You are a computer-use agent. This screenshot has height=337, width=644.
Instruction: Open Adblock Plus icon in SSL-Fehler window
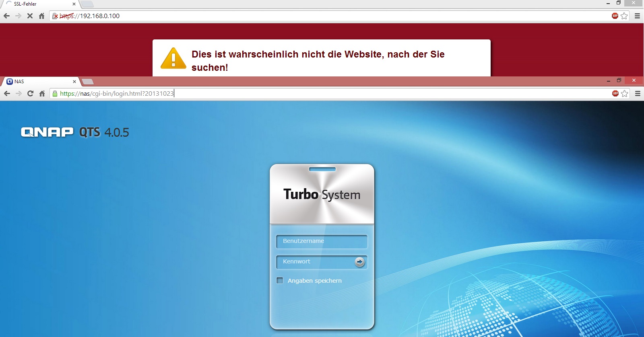[x=615, y=16]
